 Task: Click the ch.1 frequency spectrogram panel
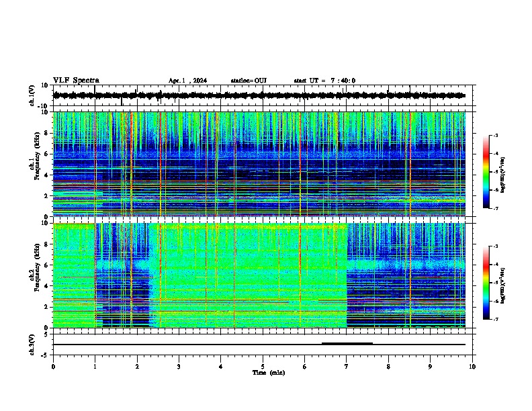click(259, 164)
